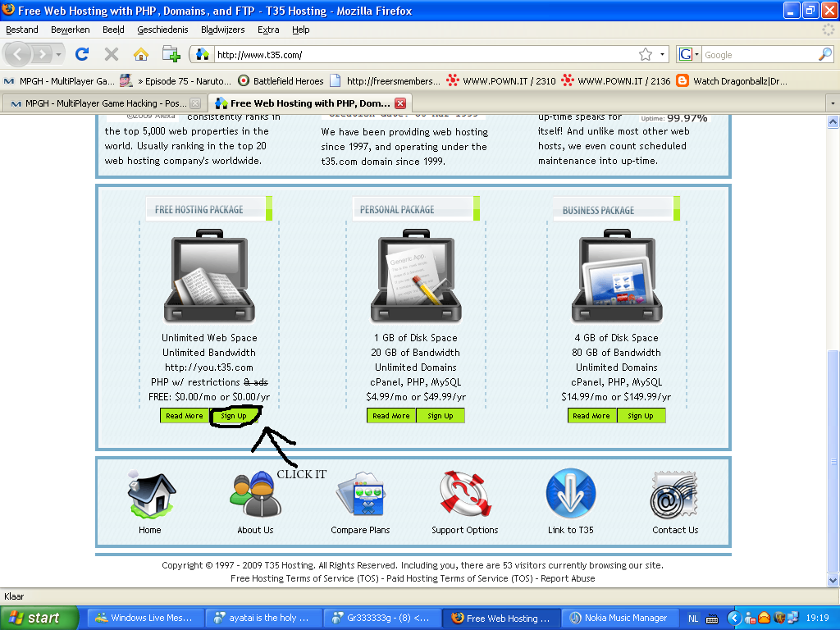This screenshot has height=630, width=840.
Task: Open the WWW.POWN.IT / 2136 bookmark
Action: tap(616, 81)
